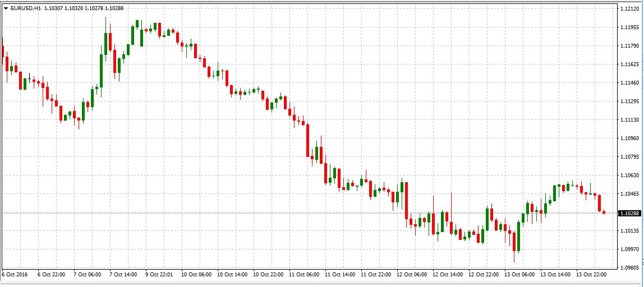
Task: Click the 13 Oct 06:00 time label
Action: [520, 274]
